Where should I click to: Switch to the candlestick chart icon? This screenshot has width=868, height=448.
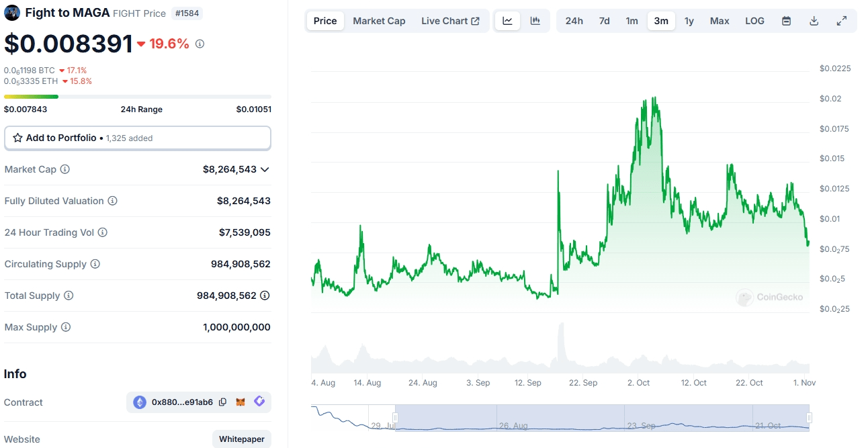[x=535, y=21]
